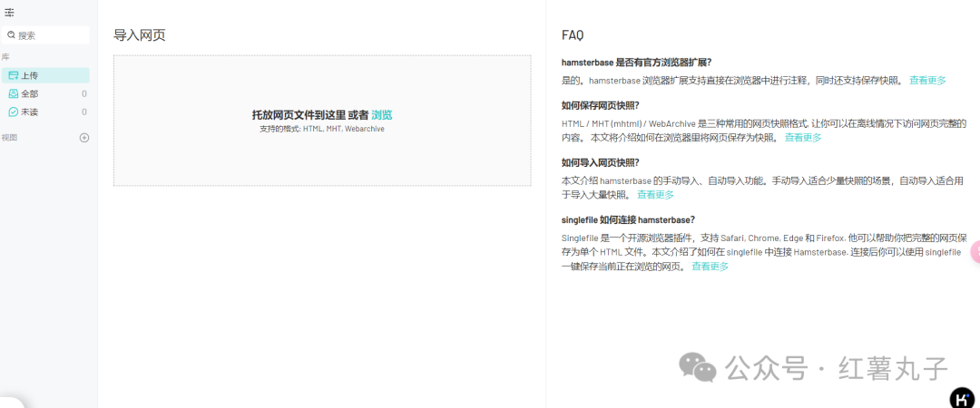Select the 上传 library item
This screenshot has height=408, width=980.
click(45, 75)
